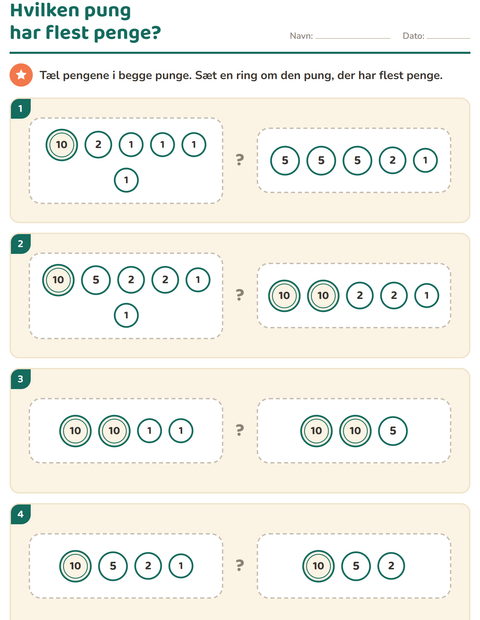Screen dimensions: 480x620
Task: Click the question mark in exercise 2
Action: click(240, 295)
